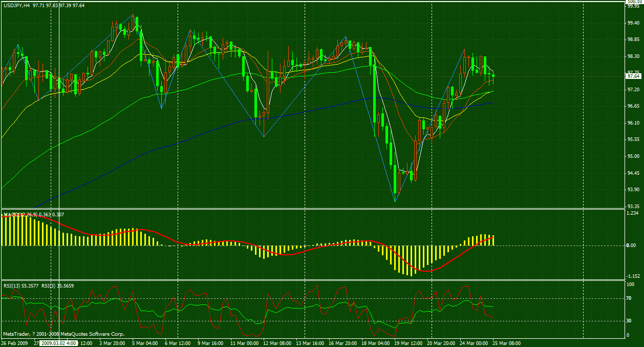The width and height of the screenshot is (644, 347).
Task: Click the 12 Mar 08:00 time label
Action: 277,343
